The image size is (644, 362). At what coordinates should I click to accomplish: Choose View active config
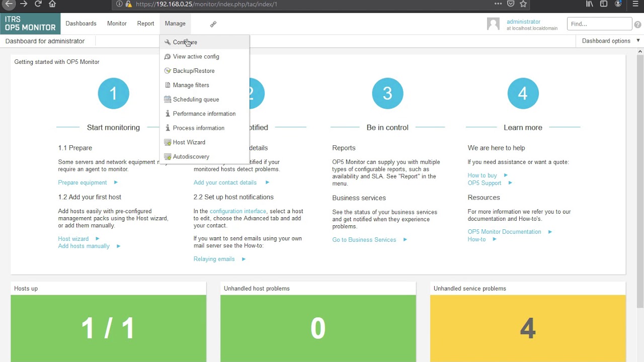[204, 56]
